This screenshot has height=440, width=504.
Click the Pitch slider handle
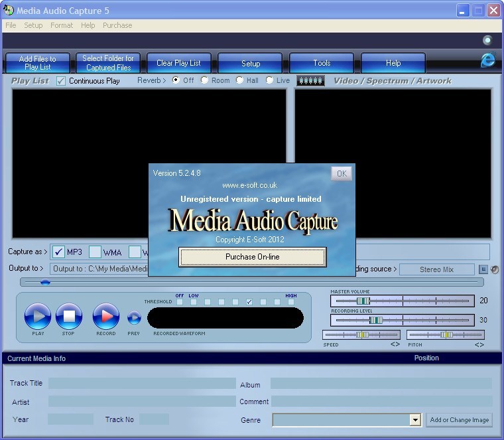pyautogui.click(x=446, y=335)
